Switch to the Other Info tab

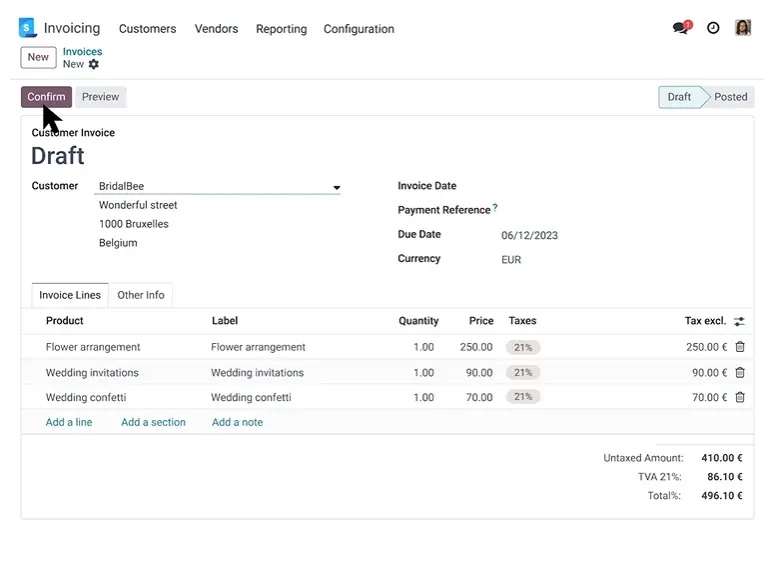point(141,295)
